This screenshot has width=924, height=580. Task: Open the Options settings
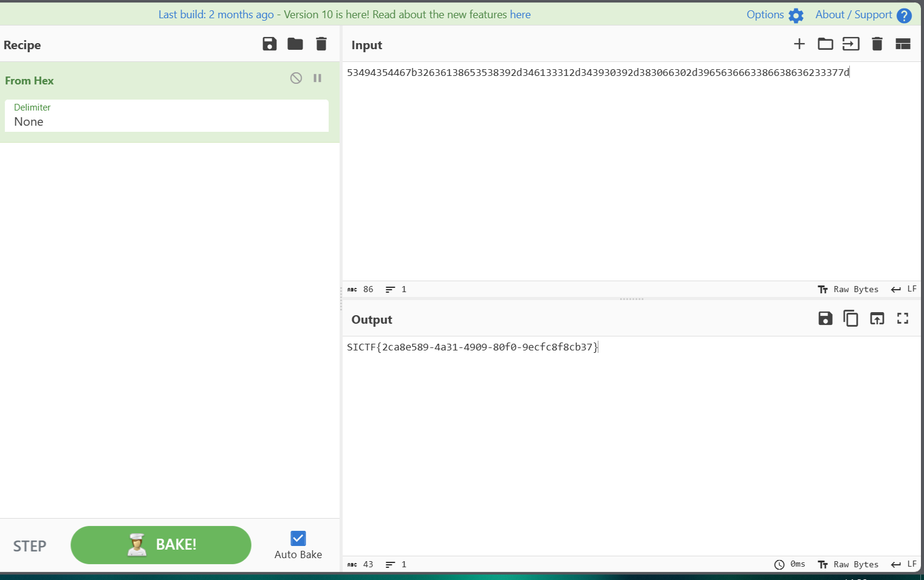coord(775,15)
